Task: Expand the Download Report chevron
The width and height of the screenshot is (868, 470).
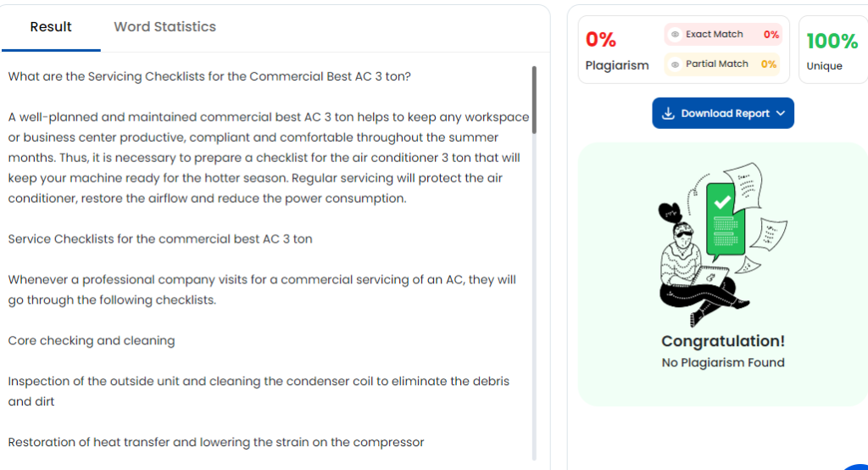Action: [781, 114]
